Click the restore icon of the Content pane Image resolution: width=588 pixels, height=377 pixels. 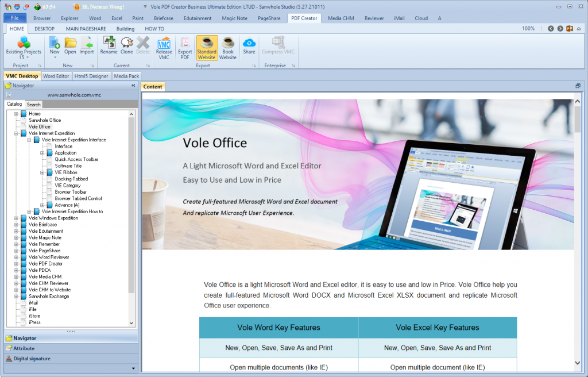pos(578,86)
